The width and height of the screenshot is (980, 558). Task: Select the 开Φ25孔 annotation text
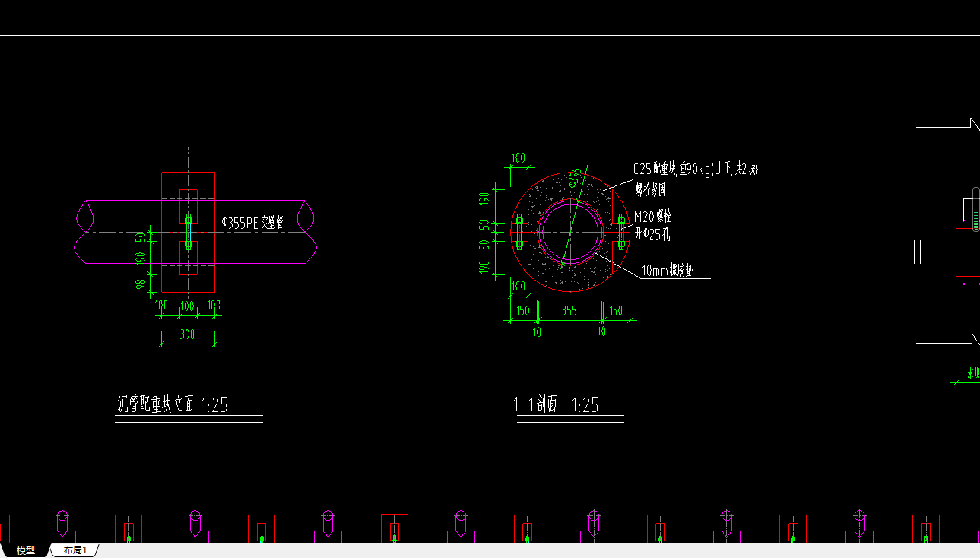[x=652, y=235]
